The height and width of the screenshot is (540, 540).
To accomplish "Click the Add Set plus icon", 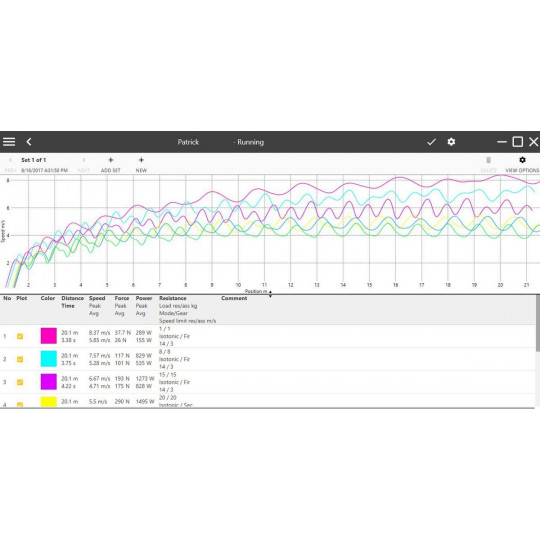I will click(x=111, y=160).
